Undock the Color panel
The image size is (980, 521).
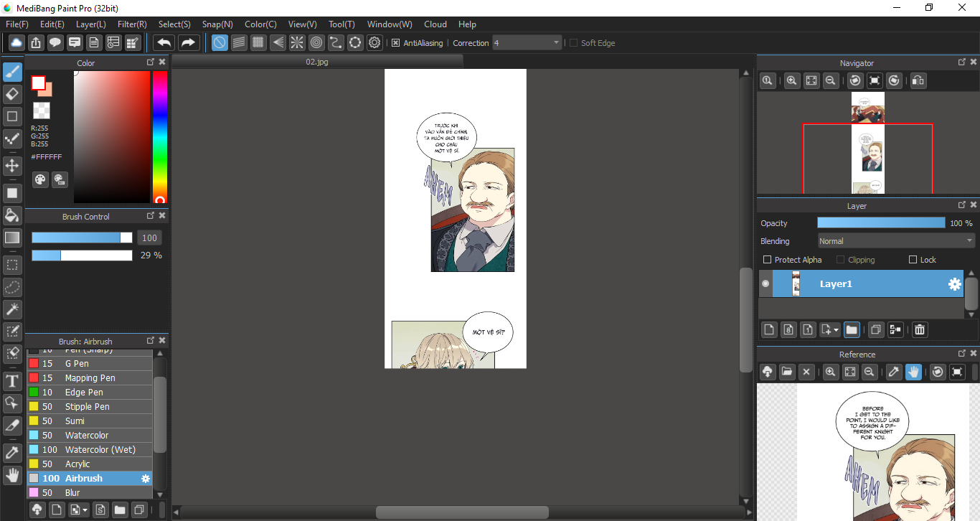coord(151,62)
